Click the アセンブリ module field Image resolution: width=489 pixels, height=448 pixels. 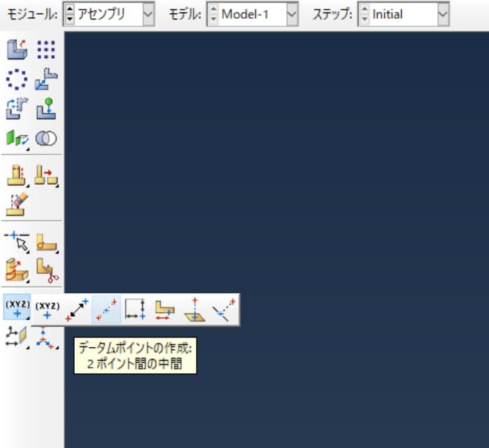(x=108, y=14)
